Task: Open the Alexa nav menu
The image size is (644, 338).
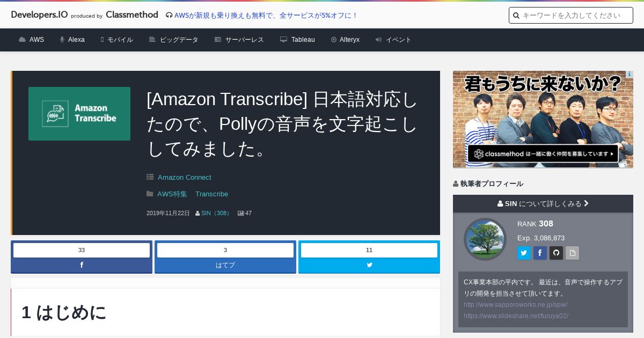Action: [x=72, y=40]
